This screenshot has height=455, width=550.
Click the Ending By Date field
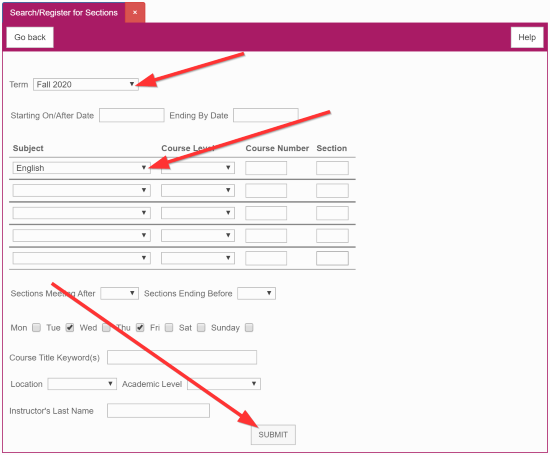coord(266,115)
